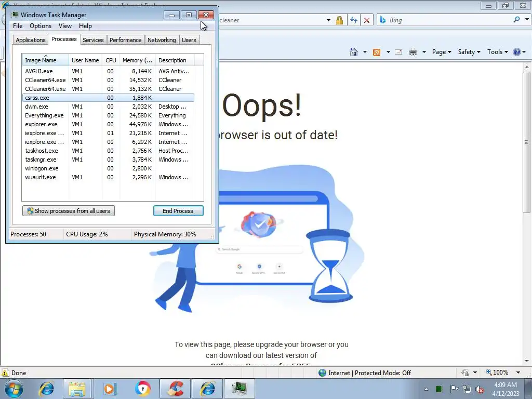Switch to running Internet Explorer taskbar window
Viewport: 532px width, 399px height.
(208, 389)
